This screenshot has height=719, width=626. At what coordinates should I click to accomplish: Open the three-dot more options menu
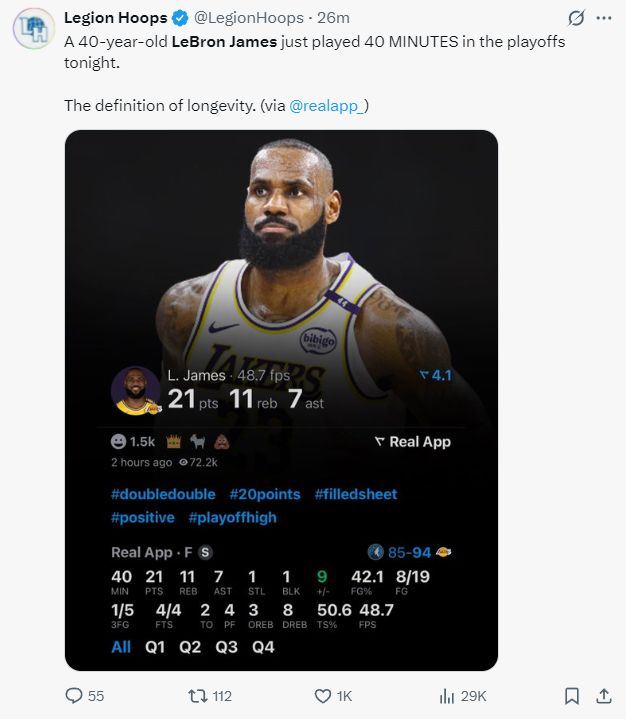(x=603, y=18)
